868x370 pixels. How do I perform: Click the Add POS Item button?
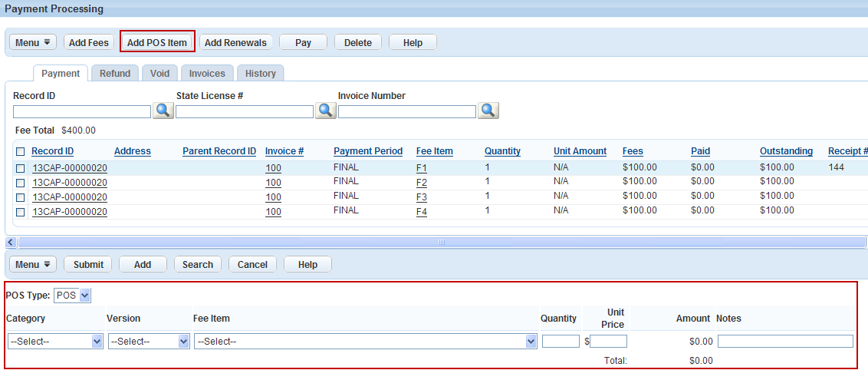tap(157, 42)
